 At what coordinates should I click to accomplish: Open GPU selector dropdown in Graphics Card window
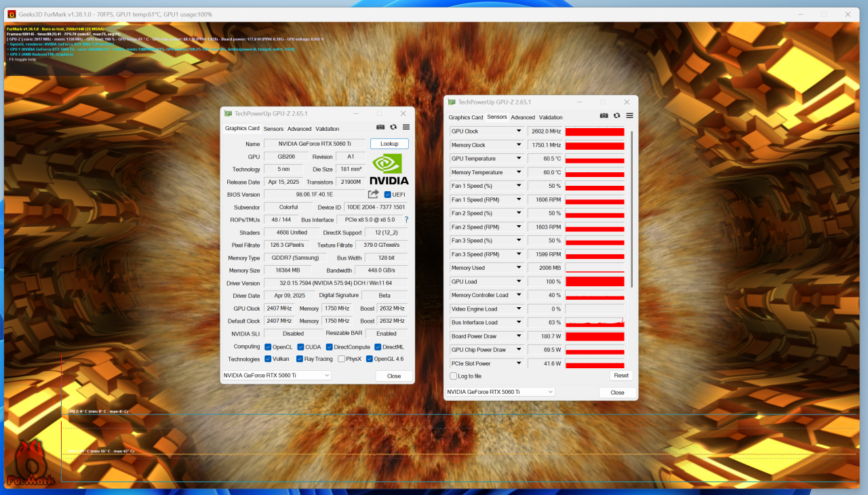point(277,375)
